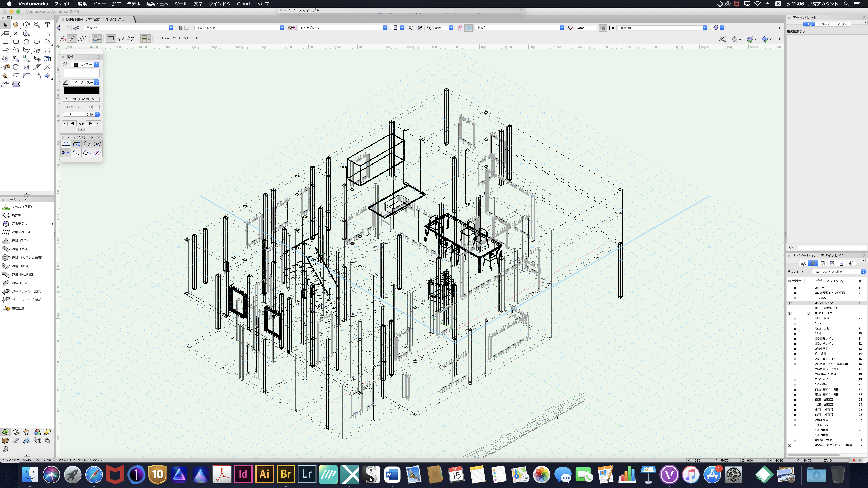The width and height of the screenshot is (868, 488).
Task: Select the Spiral tool
Action: [x=5, y=59]
